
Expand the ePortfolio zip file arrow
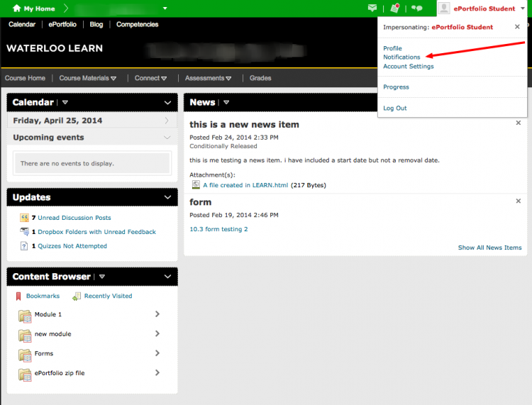(x=157, y=372)
